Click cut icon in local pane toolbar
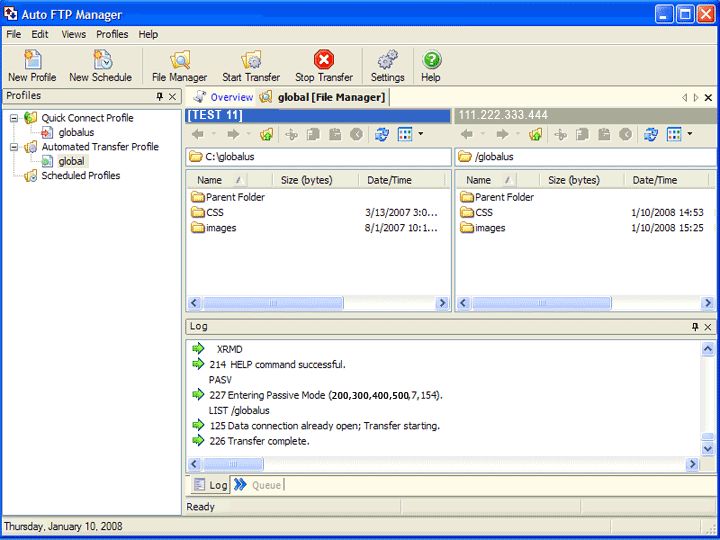Screen dimensions: 720x540 291,134
